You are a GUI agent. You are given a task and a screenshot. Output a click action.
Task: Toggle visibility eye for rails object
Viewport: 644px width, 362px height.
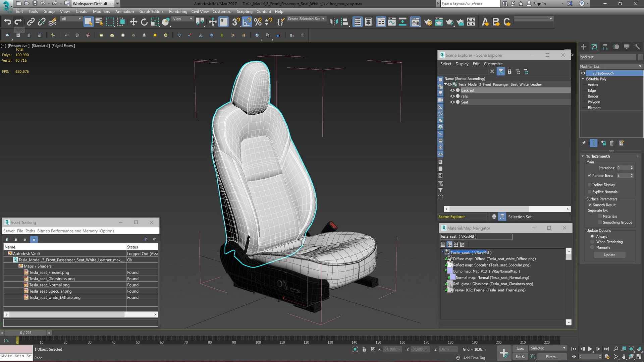click(452, 97)
